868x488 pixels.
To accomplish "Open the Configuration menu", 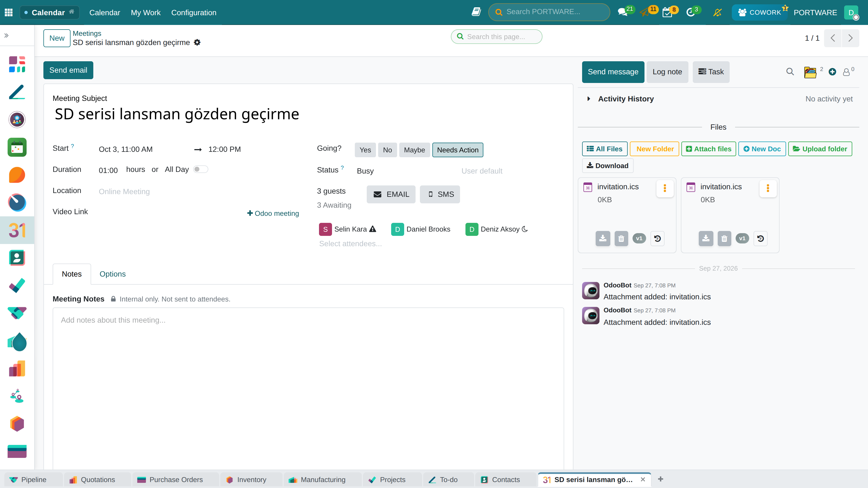I will pyautogui.click(x=193, y=12).
